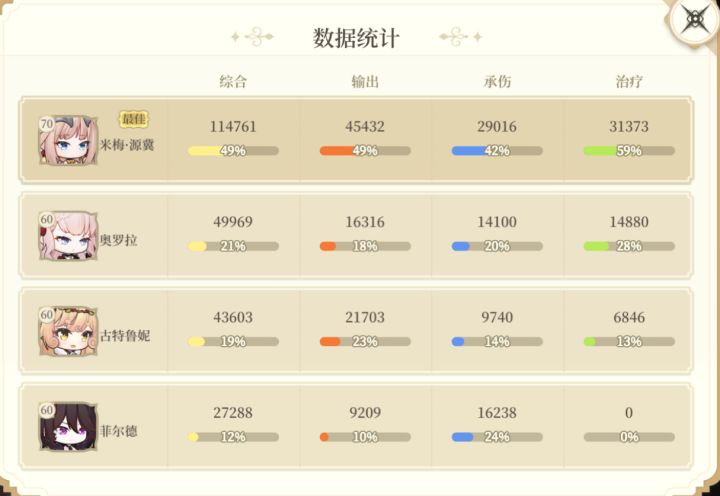
Task: Click the green 59% healing bar
Action: coord(629,151)
